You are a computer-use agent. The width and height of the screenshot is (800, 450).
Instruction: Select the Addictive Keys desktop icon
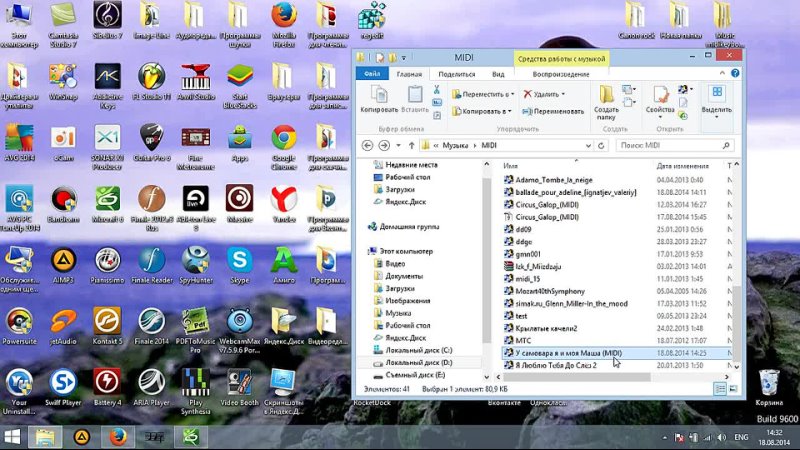[x=108, y=86]
